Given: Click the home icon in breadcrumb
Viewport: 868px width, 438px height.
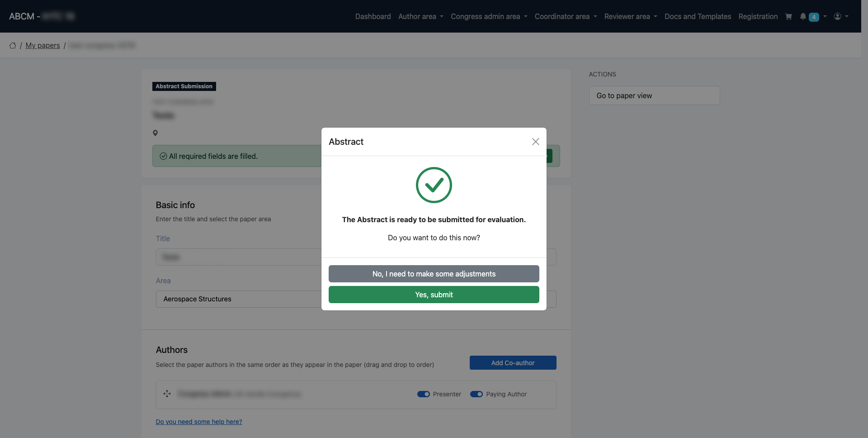Looking at the screenshot, I should (13, 45).
